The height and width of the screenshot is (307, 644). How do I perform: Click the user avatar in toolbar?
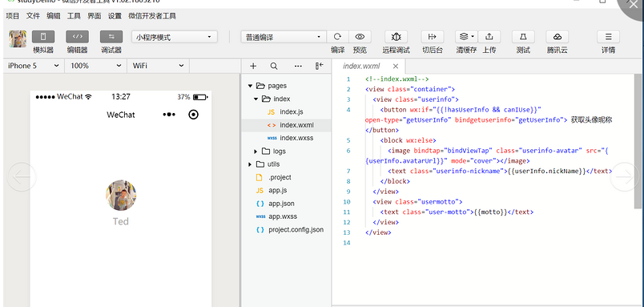point(18,38)
